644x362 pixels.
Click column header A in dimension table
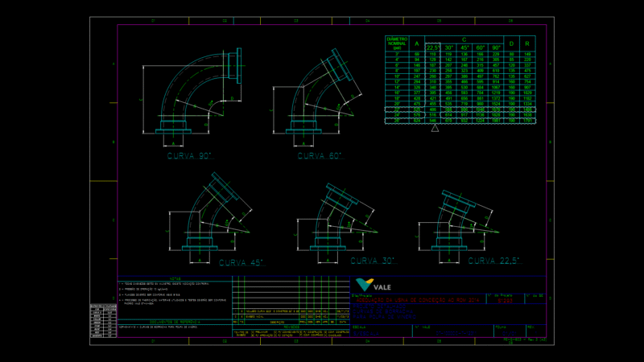click(417, 43)
